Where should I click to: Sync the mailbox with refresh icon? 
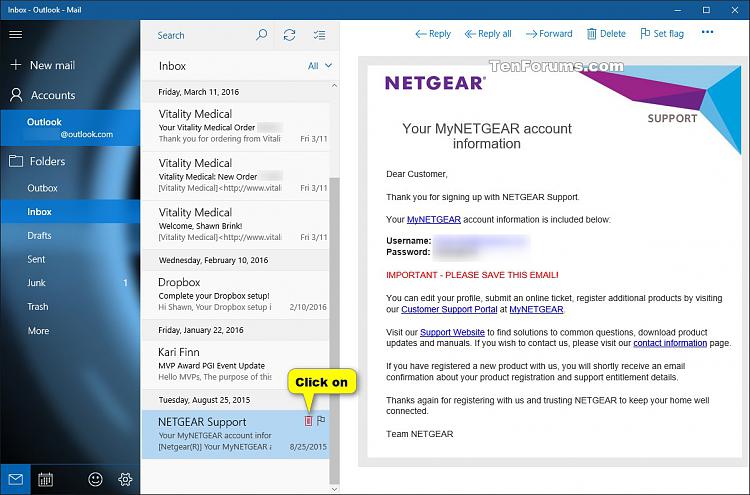(x=289, y=35)
